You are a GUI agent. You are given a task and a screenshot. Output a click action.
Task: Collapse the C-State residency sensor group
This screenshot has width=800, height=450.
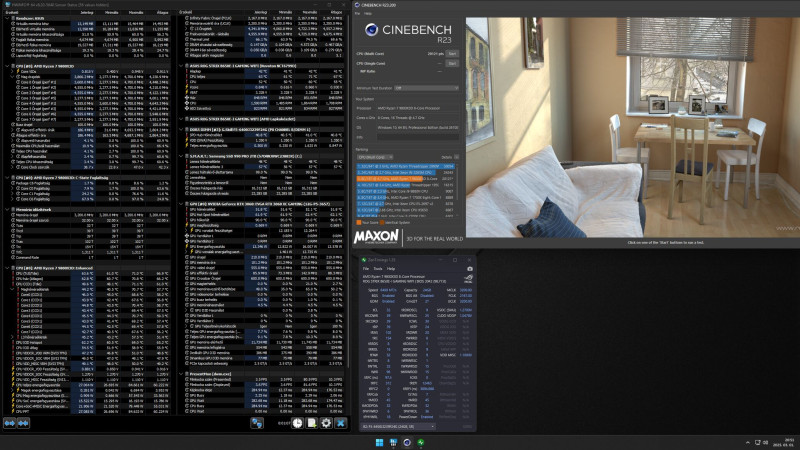coord(7,178)
